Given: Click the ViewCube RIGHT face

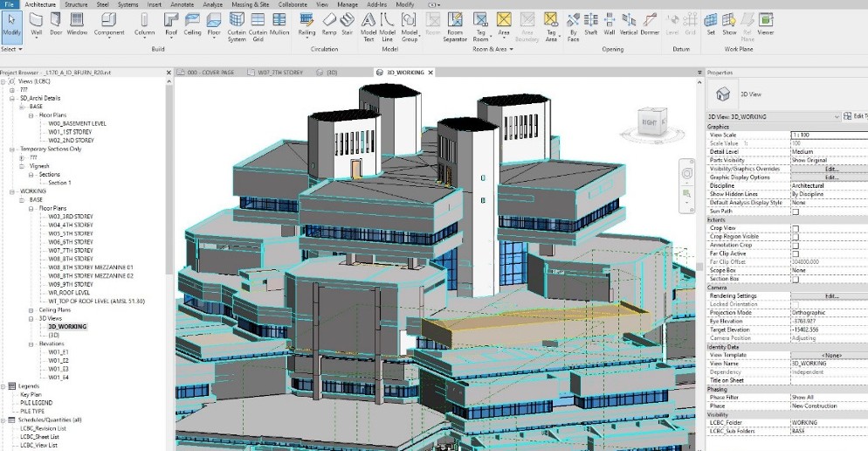Looking at the screenshot, I should coord(645,123).
